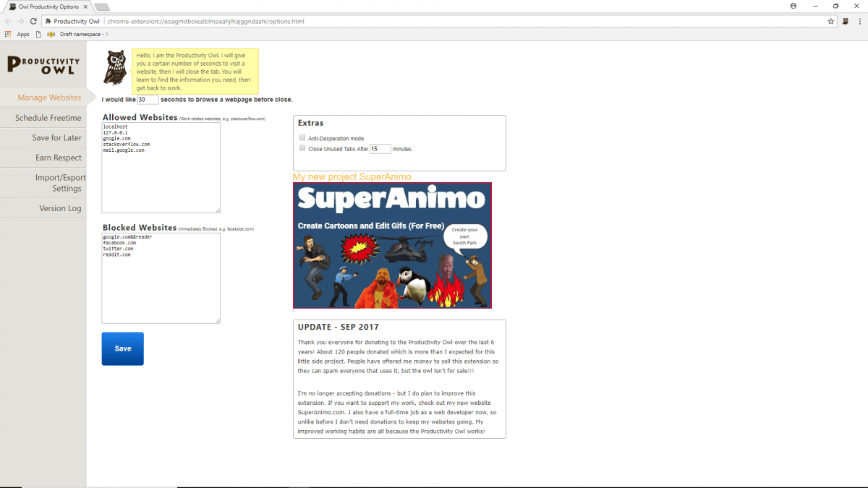Click the back navigation arrow

[7, 21]
